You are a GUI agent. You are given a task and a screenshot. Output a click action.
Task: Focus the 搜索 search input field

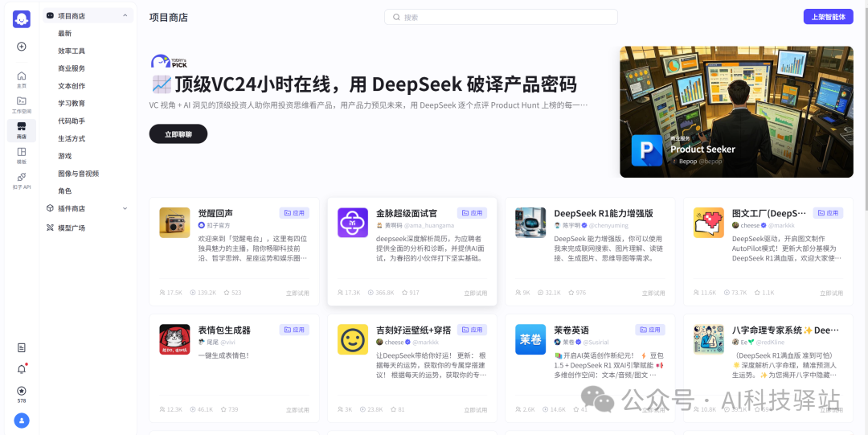click(x=501, y=17)
